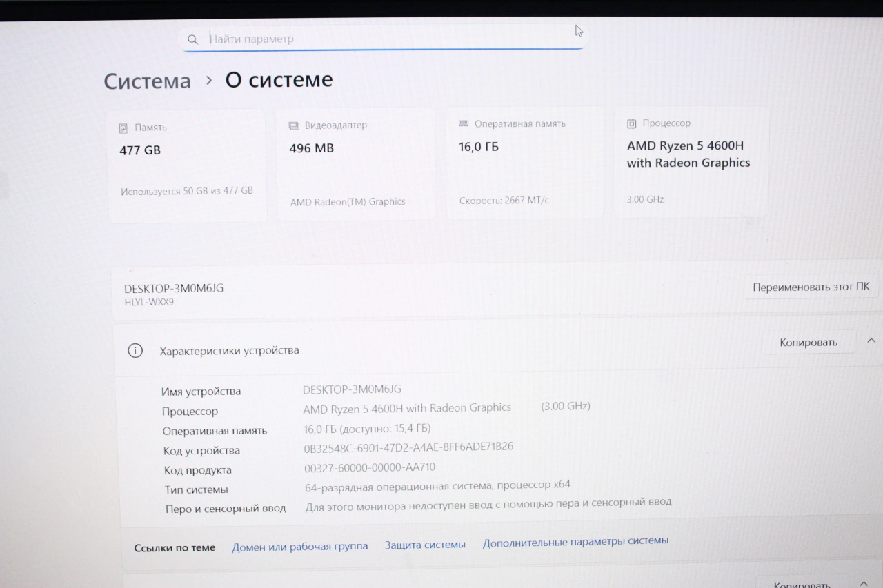Click the storage icon beside "Память"
The height and width of the screenshot is (588, 883).
[123, 128]
